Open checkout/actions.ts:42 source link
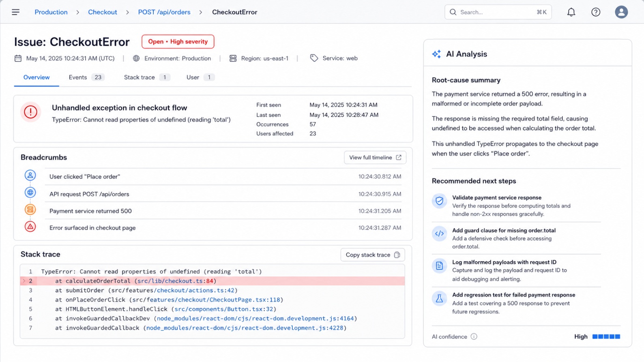Viewport: 644px width, 362px height. [x=195, y=290]
